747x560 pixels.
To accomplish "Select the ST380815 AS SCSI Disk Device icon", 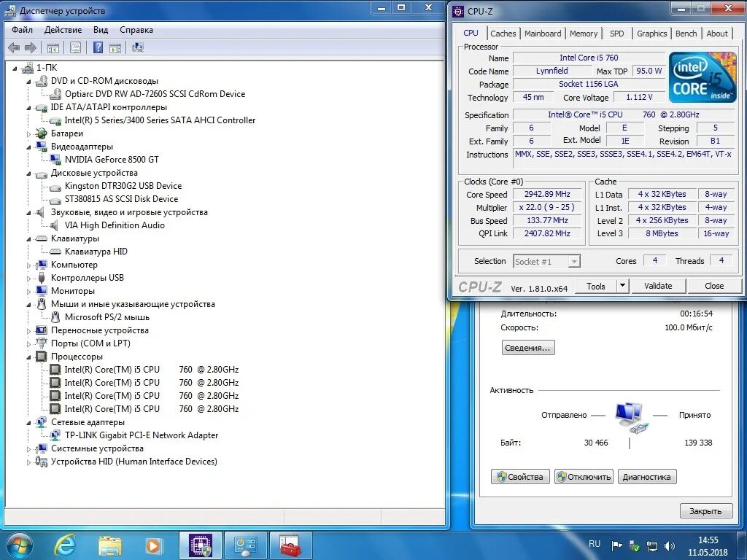I will [x=55, y=200].
